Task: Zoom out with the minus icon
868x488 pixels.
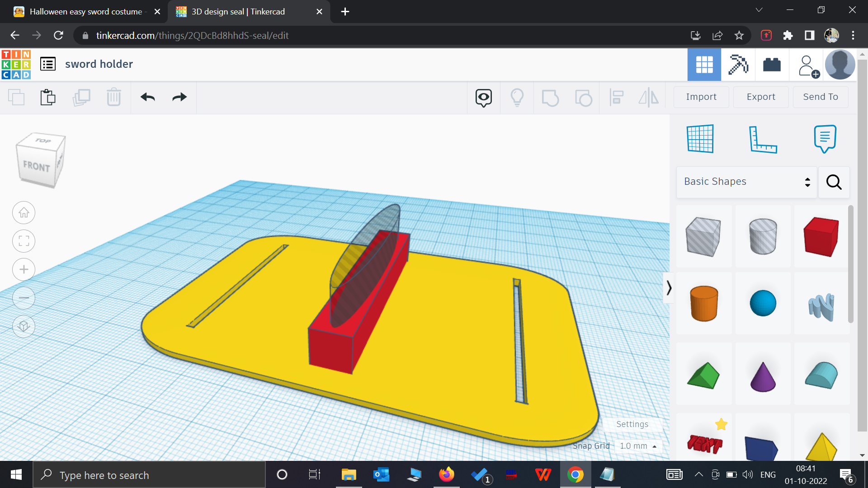Action: [x=24, y=298]
